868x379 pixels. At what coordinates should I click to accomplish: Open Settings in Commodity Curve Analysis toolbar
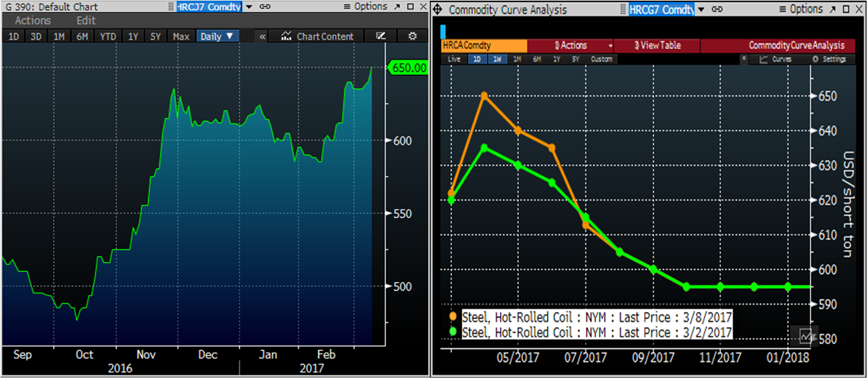pyautogui.click(x=829, y=59)
